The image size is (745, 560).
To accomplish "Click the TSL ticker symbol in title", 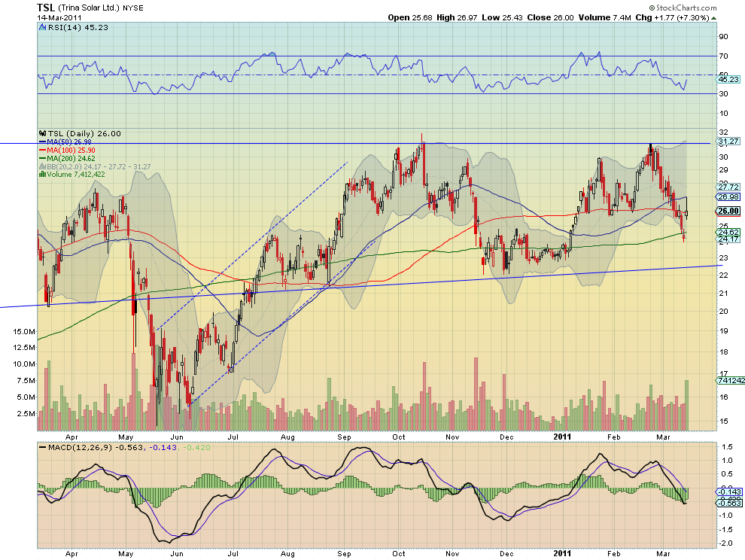I will (46, 8).
